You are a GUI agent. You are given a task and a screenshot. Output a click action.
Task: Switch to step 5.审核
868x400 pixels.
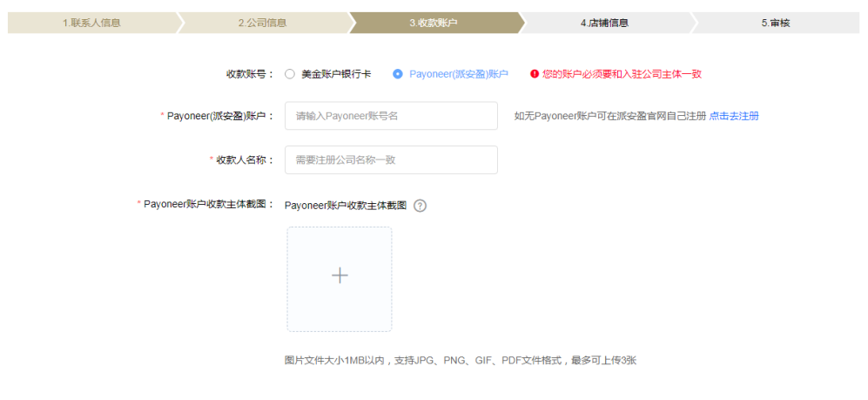[775, 23]
